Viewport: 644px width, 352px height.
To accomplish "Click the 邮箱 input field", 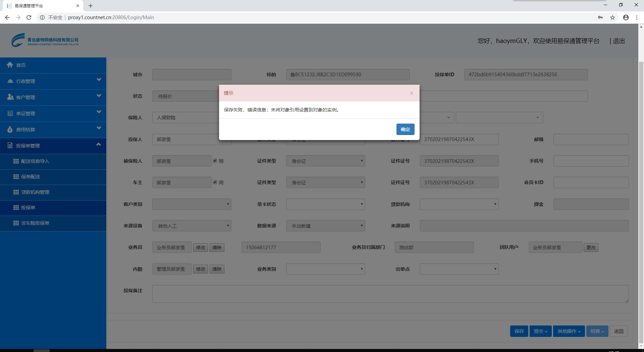I will (591, 139).
